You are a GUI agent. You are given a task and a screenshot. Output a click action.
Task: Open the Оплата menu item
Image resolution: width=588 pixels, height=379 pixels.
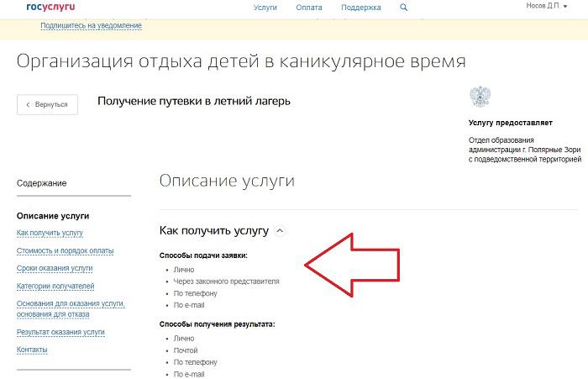pos(308,8)
